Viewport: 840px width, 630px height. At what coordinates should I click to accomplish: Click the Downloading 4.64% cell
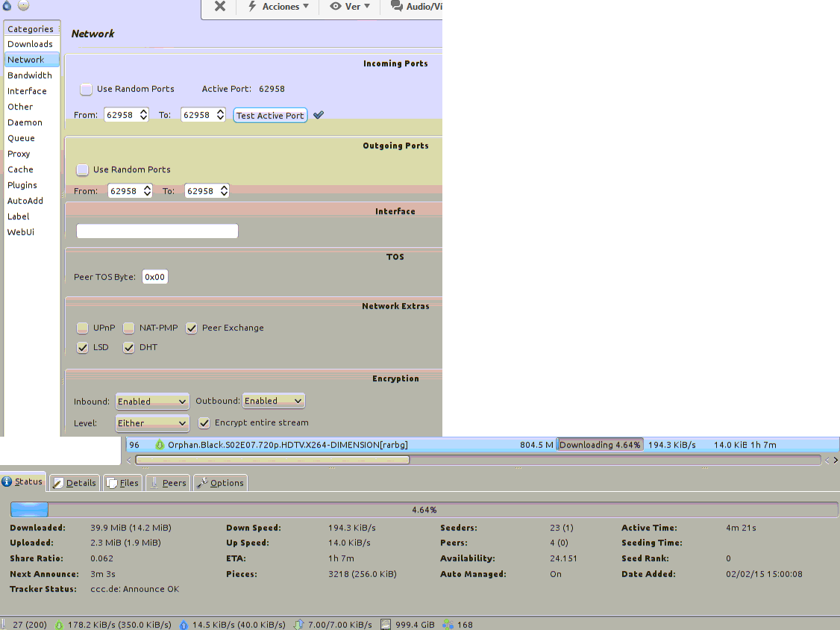point(600,444)
